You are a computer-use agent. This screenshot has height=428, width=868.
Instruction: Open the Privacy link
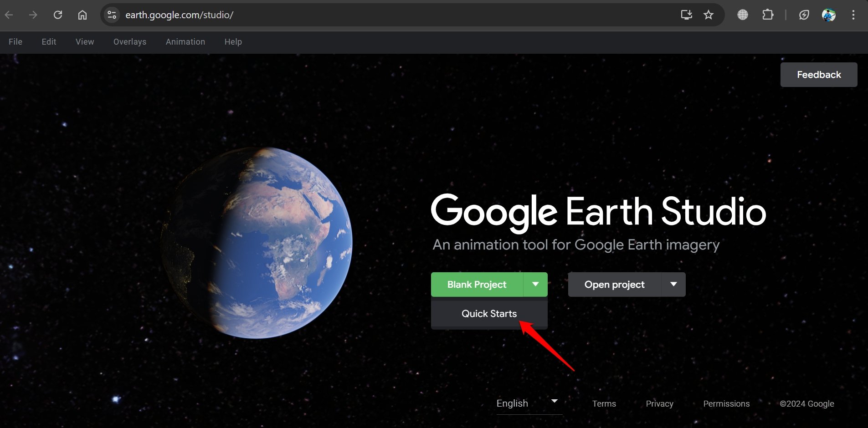click(659, 404)
